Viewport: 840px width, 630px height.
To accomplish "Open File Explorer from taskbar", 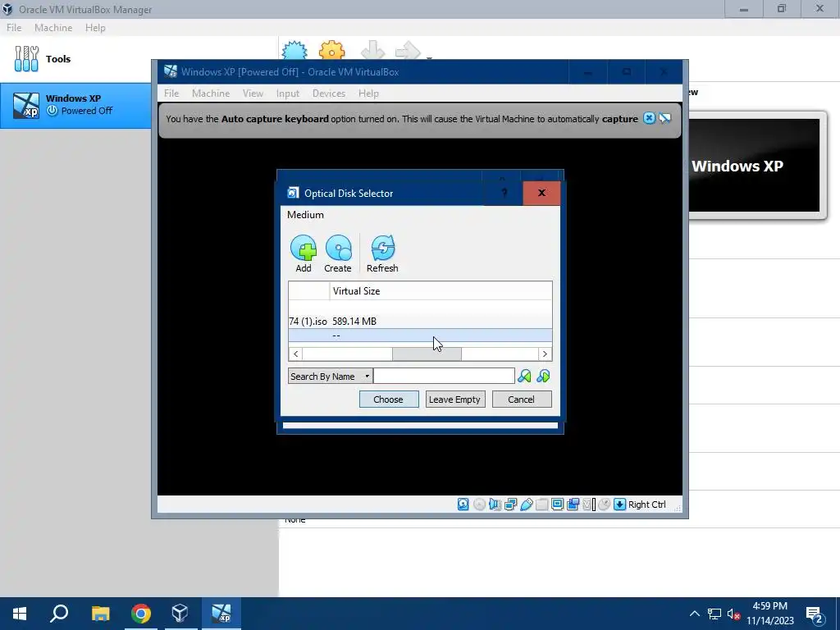I will point(100,614).
